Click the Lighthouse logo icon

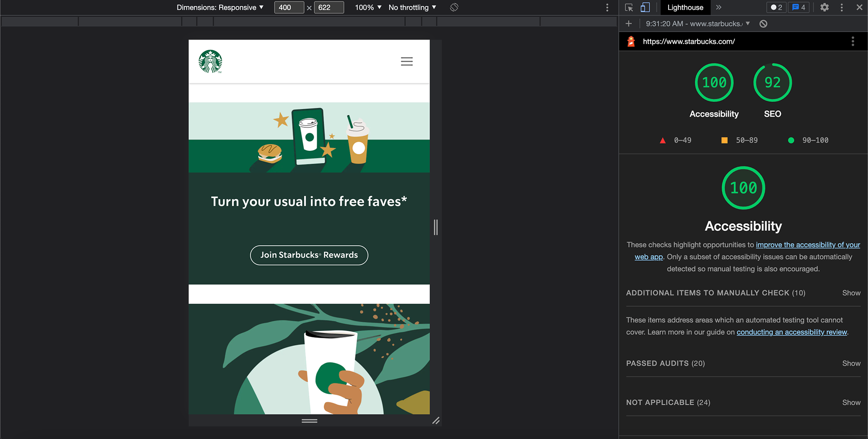[632, 42]
